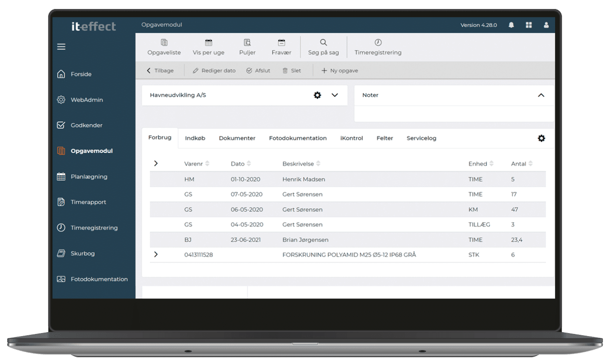Sort by Enhed column
Image resolution: width=611 pixels, height=364 pixels.
(x=481, y=164)
